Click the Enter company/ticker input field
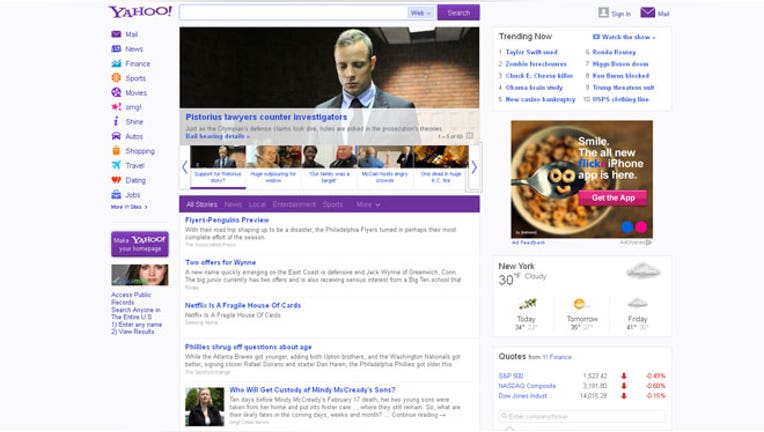Image resolution: width=764 pixels, height=432 pixels. tap(582, 416)
